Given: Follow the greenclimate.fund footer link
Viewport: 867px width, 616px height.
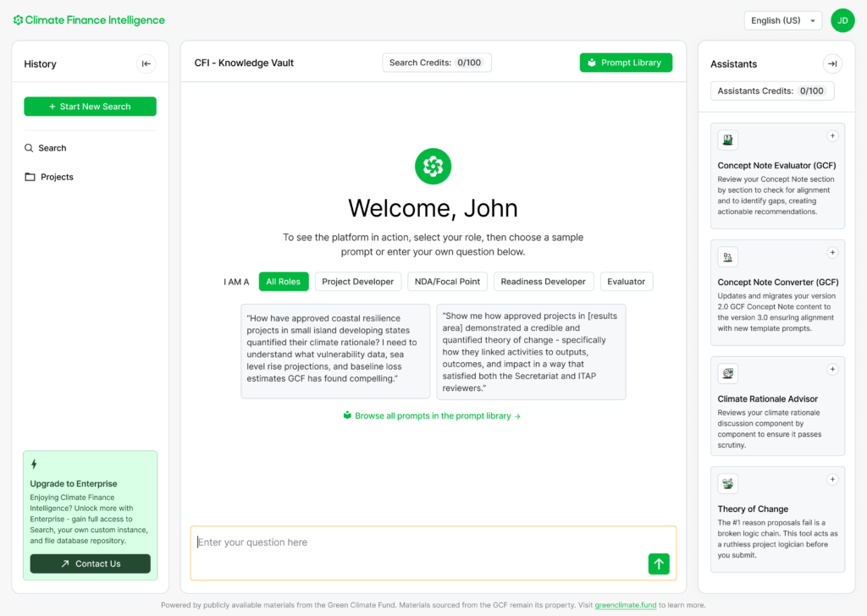Looking at the screenshot, I should click(x=625, y=605).
